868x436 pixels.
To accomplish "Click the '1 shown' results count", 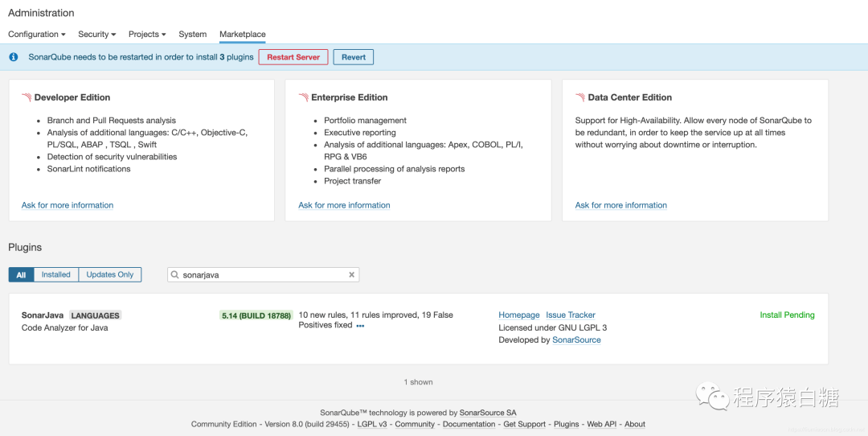I will pyautogui.click(x=419, y=382).
